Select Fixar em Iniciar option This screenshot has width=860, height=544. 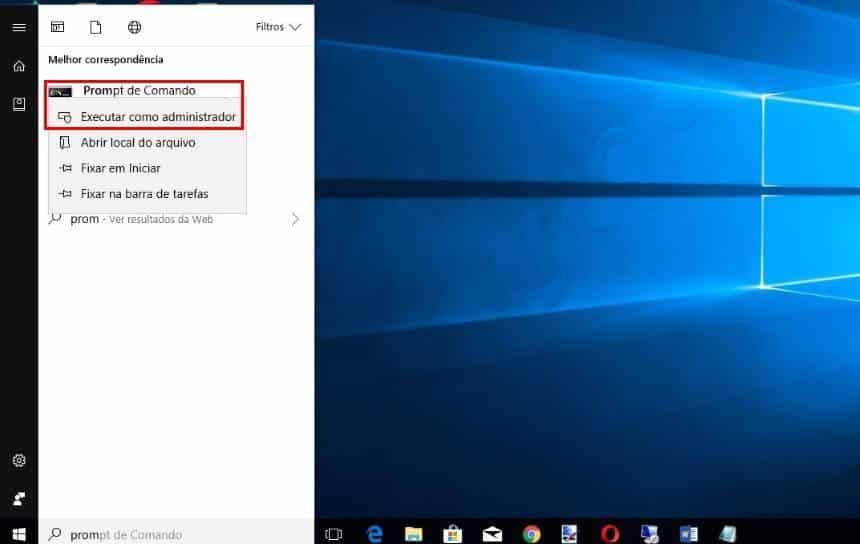coord(120,168)
